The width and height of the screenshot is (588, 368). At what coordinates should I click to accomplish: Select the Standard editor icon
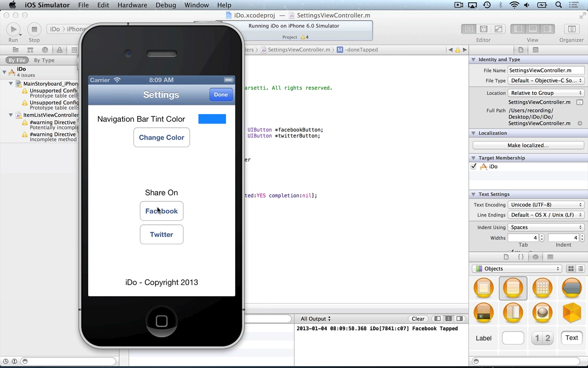469,29
